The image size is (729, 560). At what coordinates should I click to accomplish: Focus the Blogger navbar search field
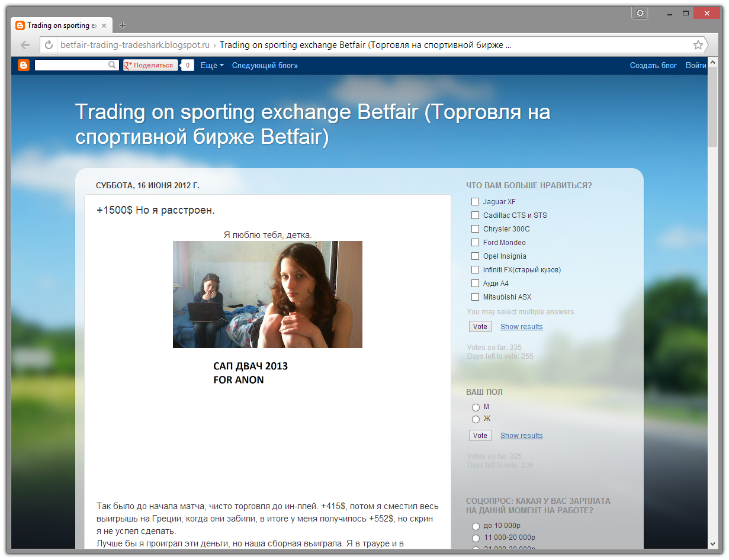coord(71,65)
